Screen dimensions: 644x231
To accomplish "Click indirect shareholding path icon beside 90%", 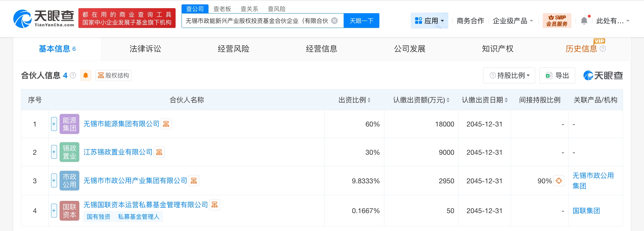I will pyautogui.click(x=559, y=181).
